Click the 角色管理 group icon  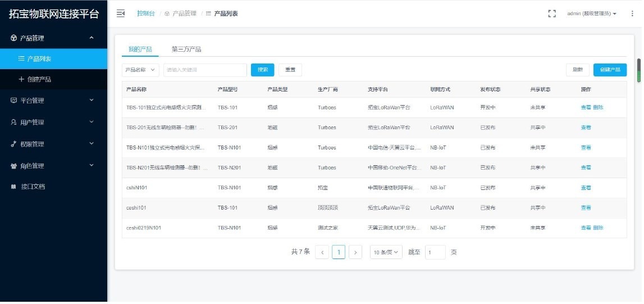coord(13,166)
